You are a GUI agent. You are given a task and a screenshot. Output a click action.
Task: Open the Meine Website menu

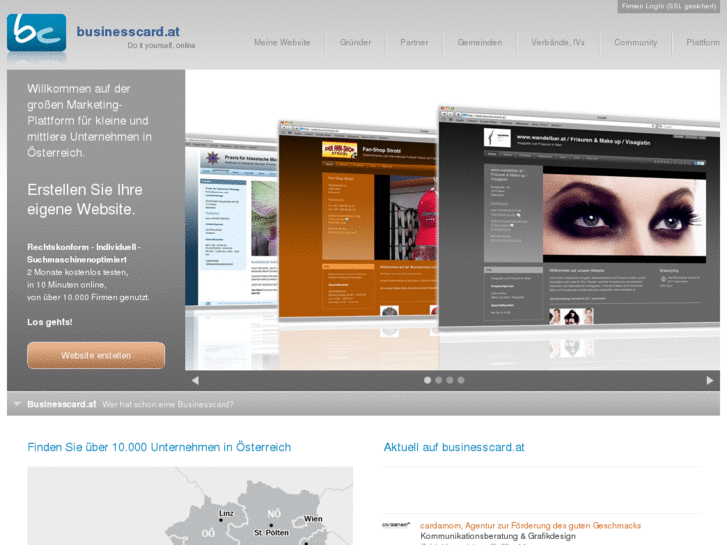click(282, 42)
